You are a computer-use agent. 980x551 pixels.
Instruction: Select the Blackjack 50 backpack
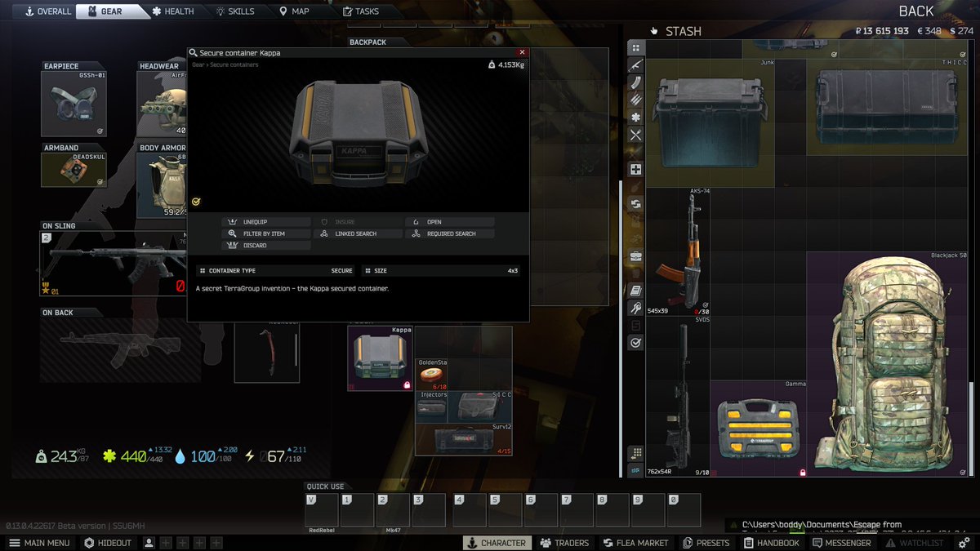[888, 364]
